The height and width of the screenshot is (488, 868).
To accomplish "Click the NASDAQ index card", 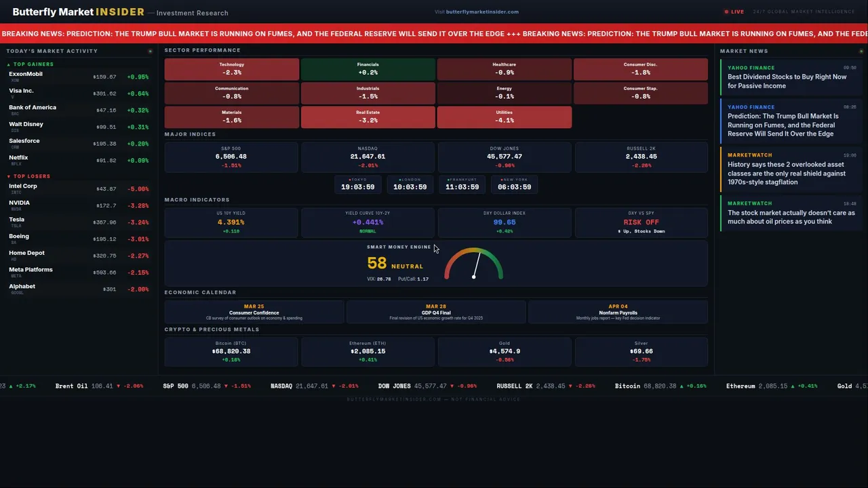I will (368, 157).
